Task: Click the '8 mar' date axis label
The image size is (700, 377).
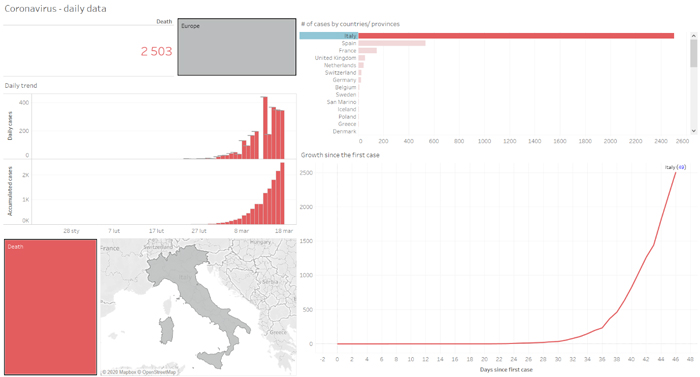Action: tap(242, 231)
